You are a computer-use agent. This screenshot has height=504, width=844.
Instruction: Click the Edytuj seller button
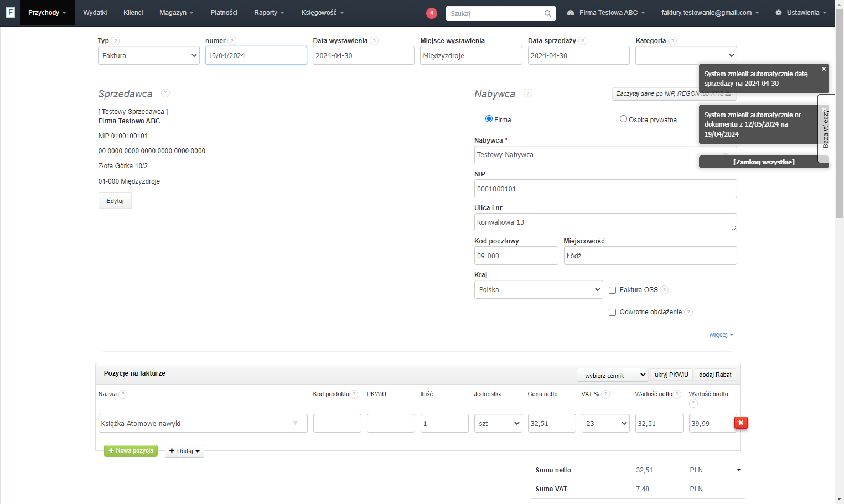tap(115, 201)
